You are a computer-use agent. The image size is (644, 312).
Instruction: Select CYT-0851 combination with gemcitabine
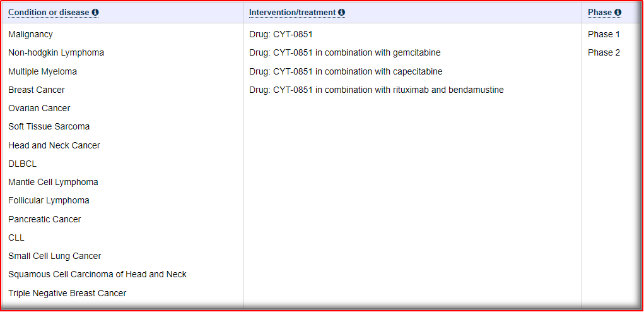(344, 52)
